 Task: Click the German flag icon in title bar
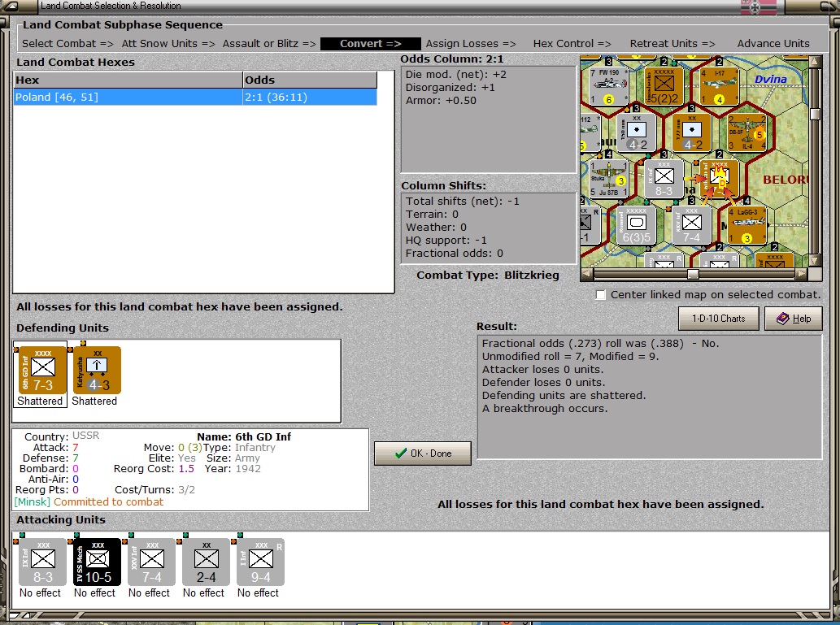[758, 7]
